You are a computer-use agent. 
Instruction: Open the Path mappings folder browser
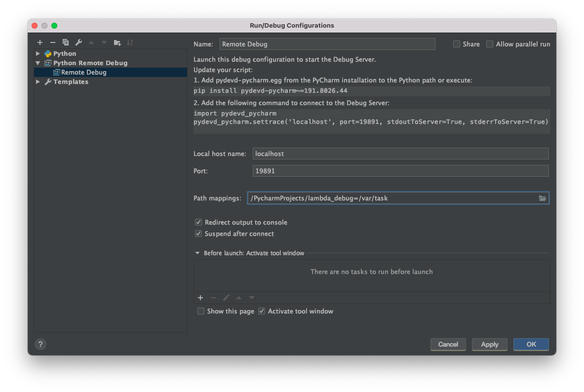543,198
